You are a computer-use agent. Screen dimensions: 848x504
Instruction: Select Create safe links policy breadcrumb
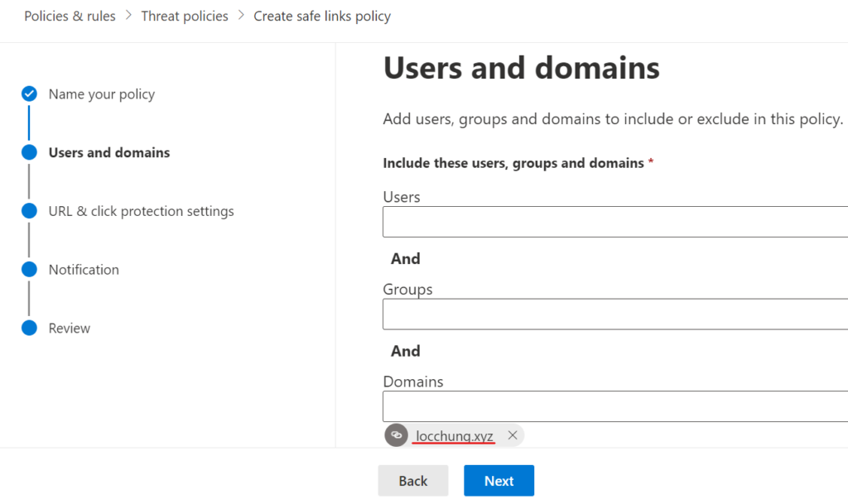322,17
